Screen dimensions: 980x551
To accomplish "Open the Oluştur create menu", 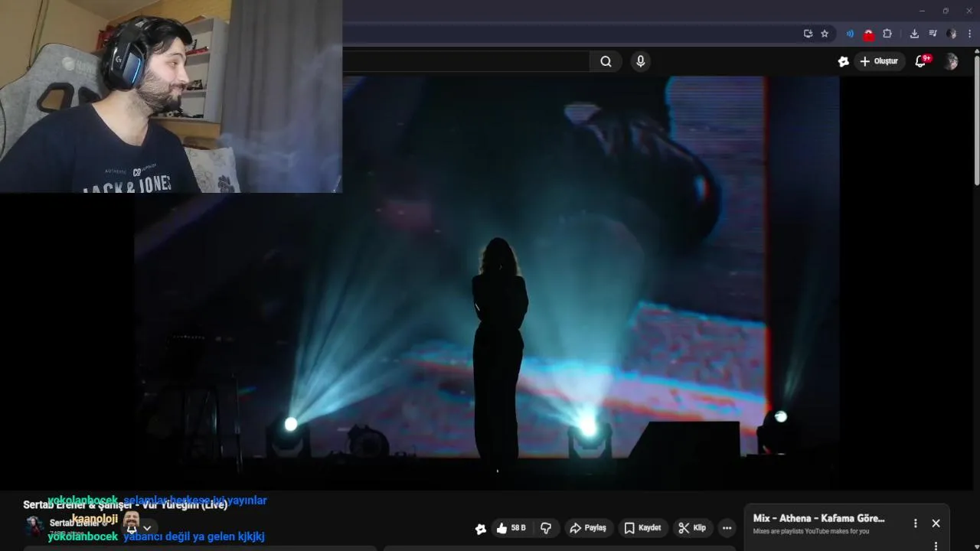I will (879, 61).
